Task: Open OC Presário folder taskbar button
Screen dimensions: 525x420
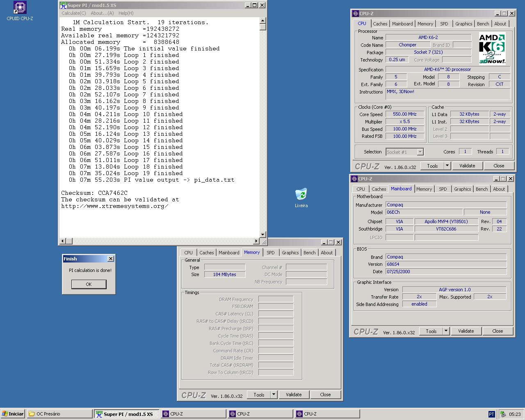Action: pyautogui.click(x=60, y=414)
